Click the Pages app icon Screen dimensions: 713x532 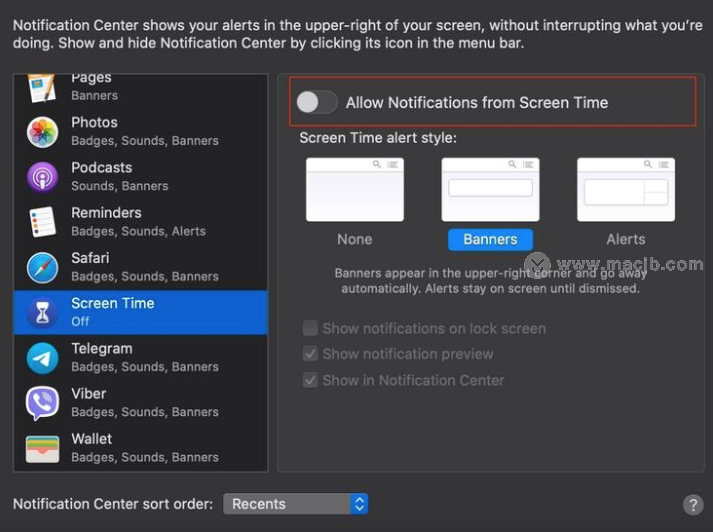[42, 87]
